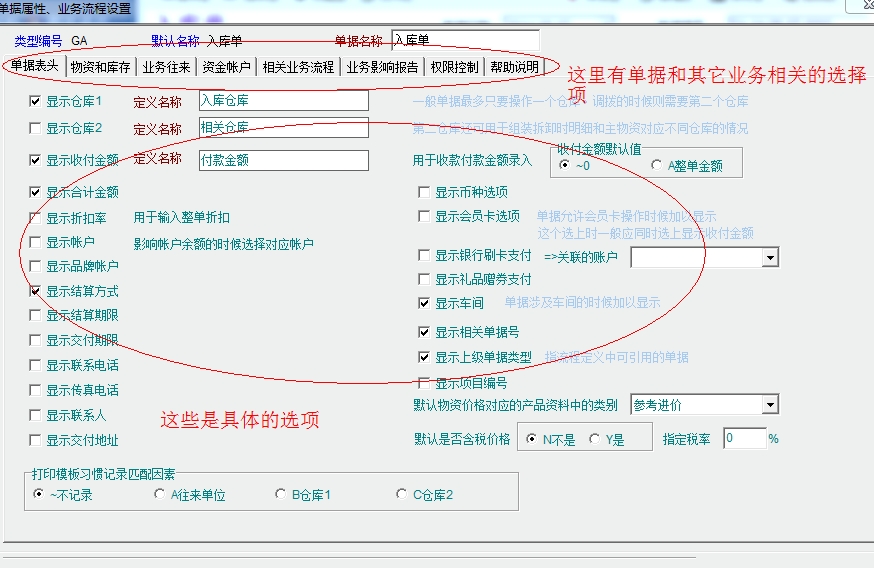Choose Y是 for tax-inclusive price
The width and height of the screenshot is (874, 568).
(594, 439)
